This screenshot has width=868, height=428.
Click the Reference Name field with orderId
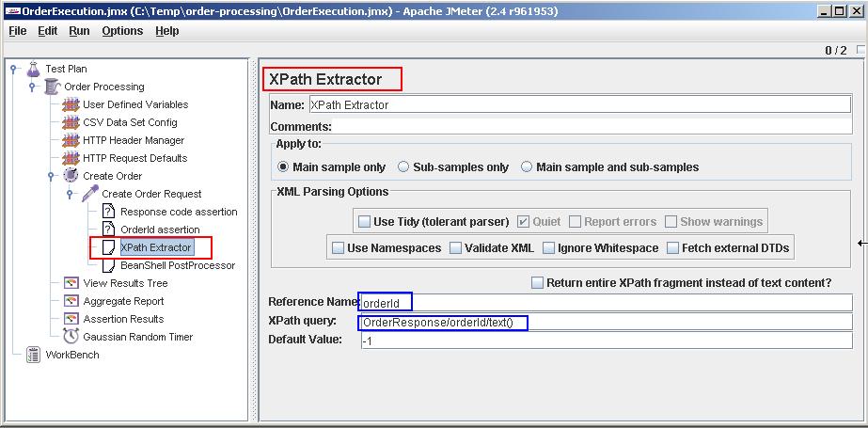pyautogui.click(x=607, y=303)
